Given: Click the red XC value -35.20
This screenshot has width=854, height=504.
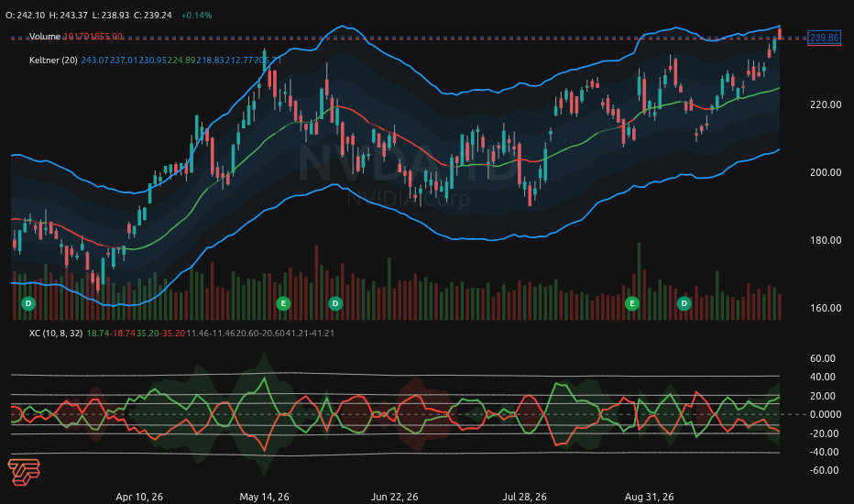Looking at the screenshot, I should point(172,333).
